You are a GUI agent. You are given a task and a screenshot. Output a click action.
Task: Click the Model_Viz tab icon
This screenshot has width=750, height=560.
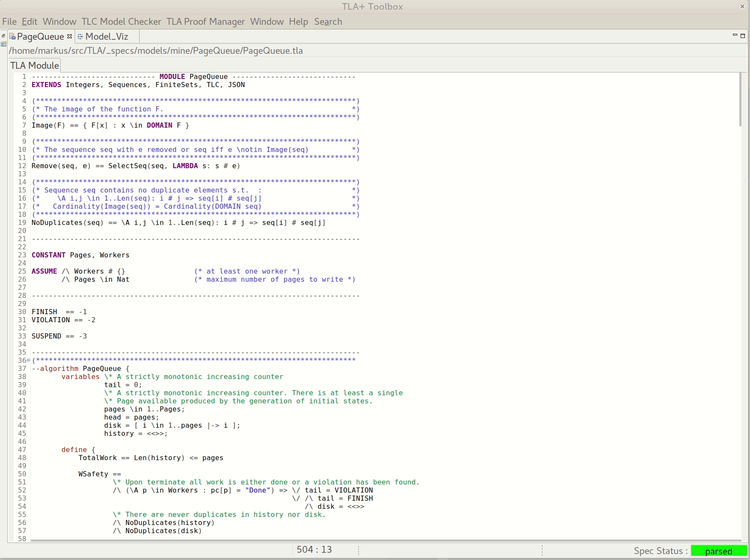[80, 36]
